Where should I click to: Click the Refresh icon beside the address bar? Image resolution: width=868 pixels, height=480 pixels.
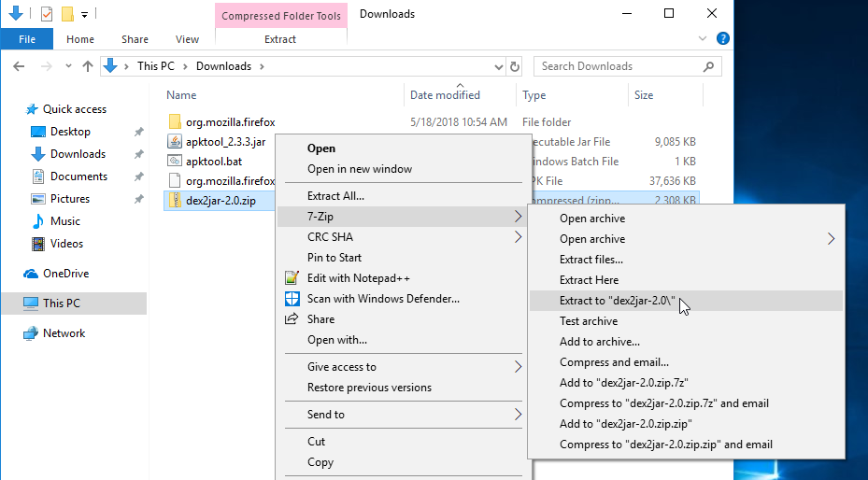click(x=514, y=66)
